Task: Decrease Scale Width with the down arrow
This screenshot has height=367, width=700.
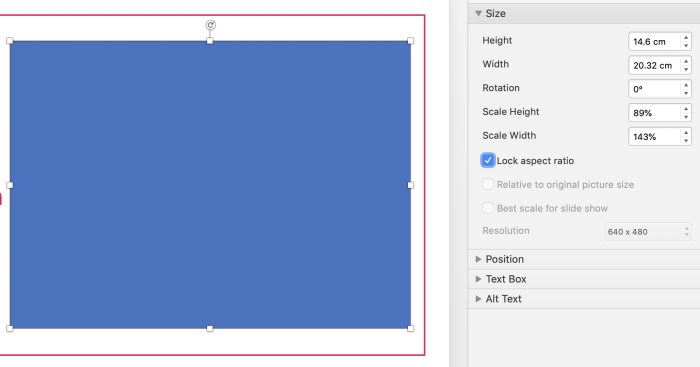Action: [x=686, y=141]
